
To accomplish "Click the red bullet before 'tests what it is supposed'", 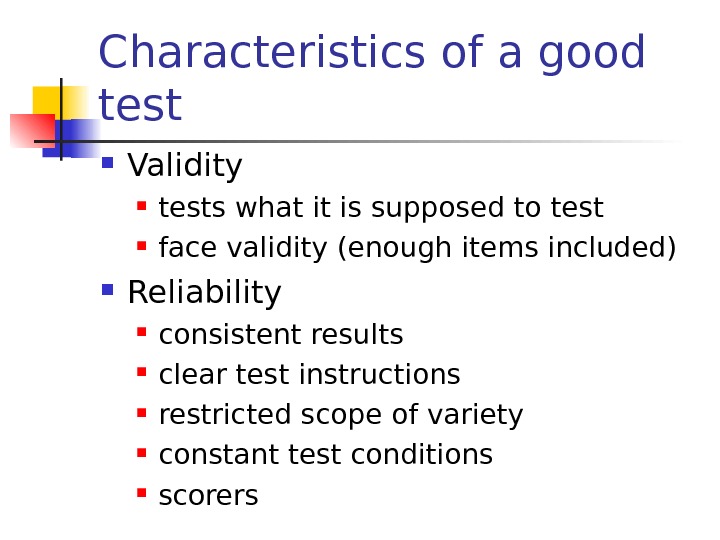I will 142,205.
